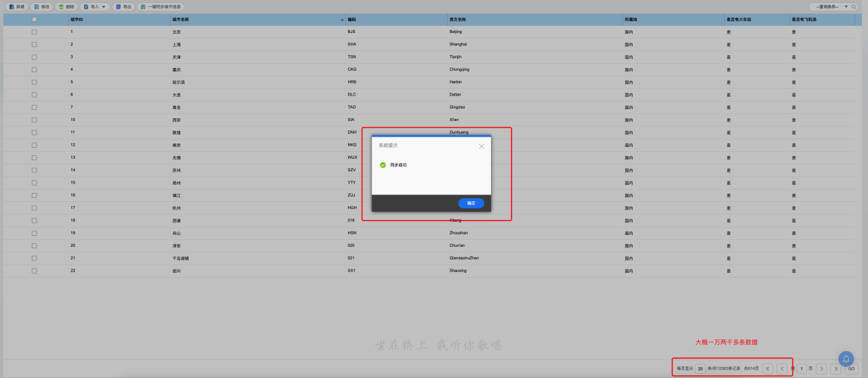Viewport: 868px width, 378px height.
Task: Close the 系统提示 dialog with X
Action: [481, 146]
